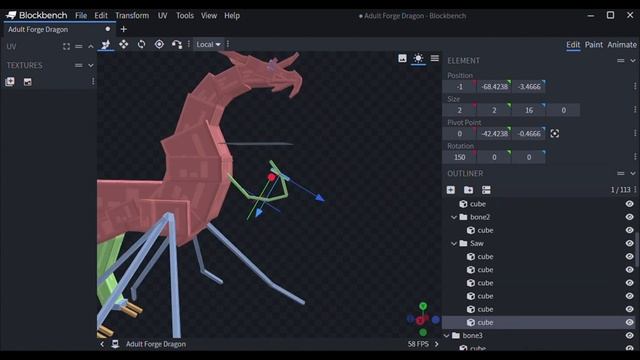Screen dimensions: 640x360
Task: Click the Add Cube icon in Outliner
Action: tap(451, 190)
